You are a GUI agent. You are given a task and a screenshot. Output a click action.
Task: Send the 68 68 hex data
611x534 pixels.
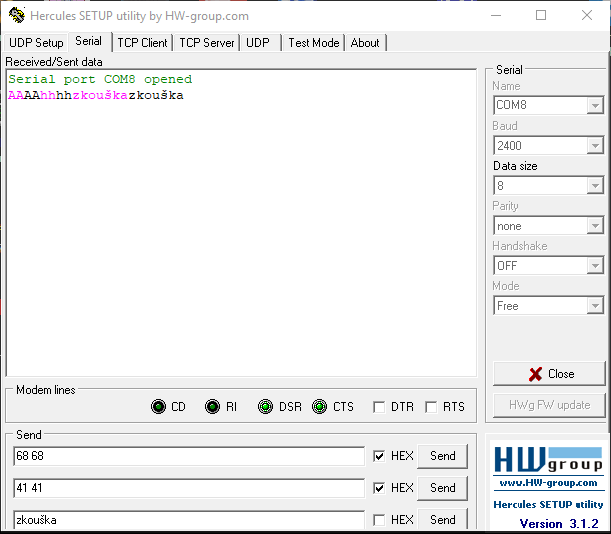pos(442,456)
